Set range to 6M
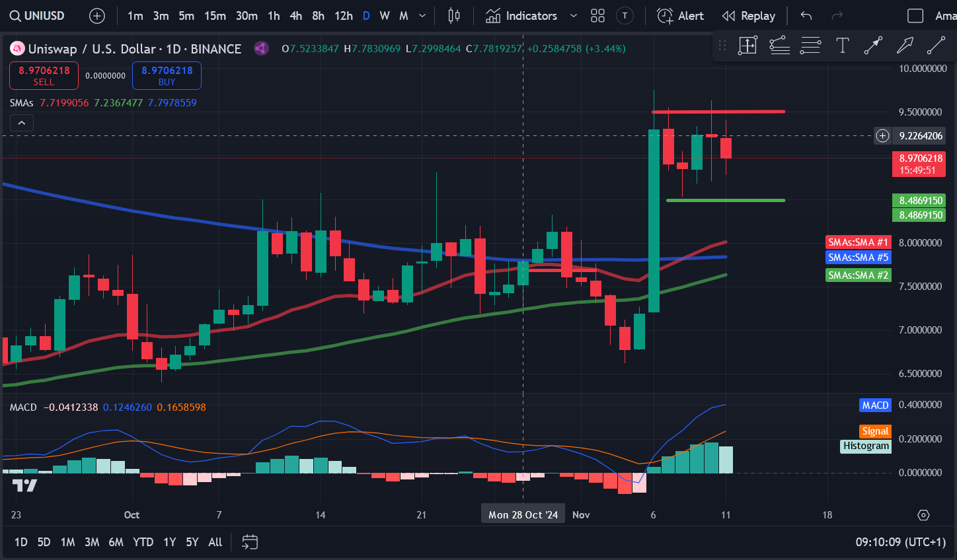 pos(116,542)
